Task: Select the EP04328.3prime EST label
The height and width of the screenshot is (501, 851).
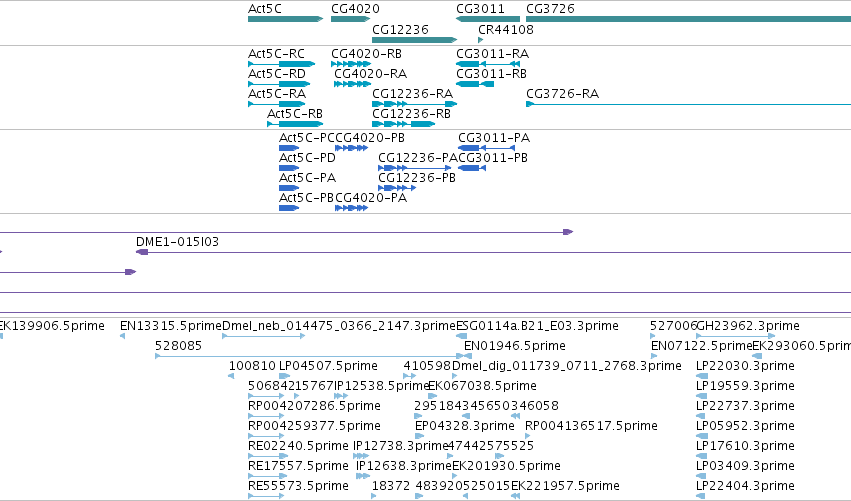Action: 465,427
